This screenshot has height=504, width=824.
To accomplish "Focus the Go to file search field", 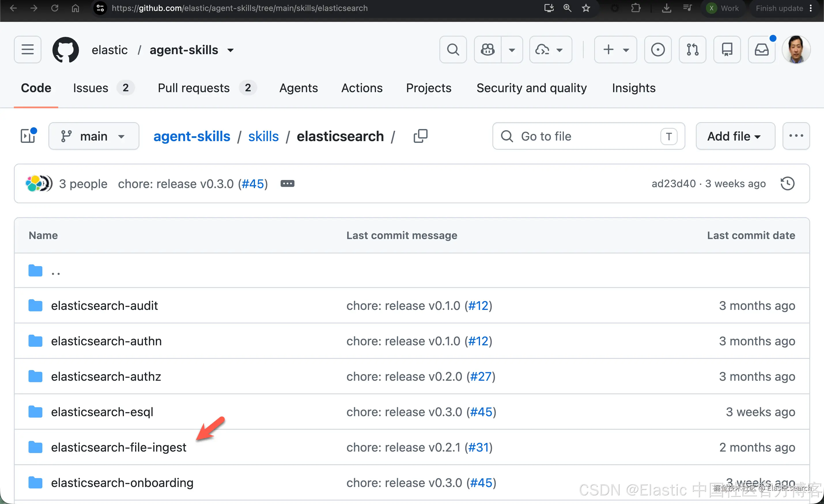I will [589, 136].
